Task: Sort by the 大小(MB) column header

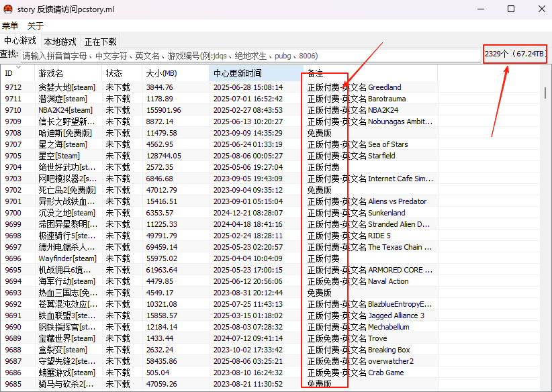Action: point(175,73)
